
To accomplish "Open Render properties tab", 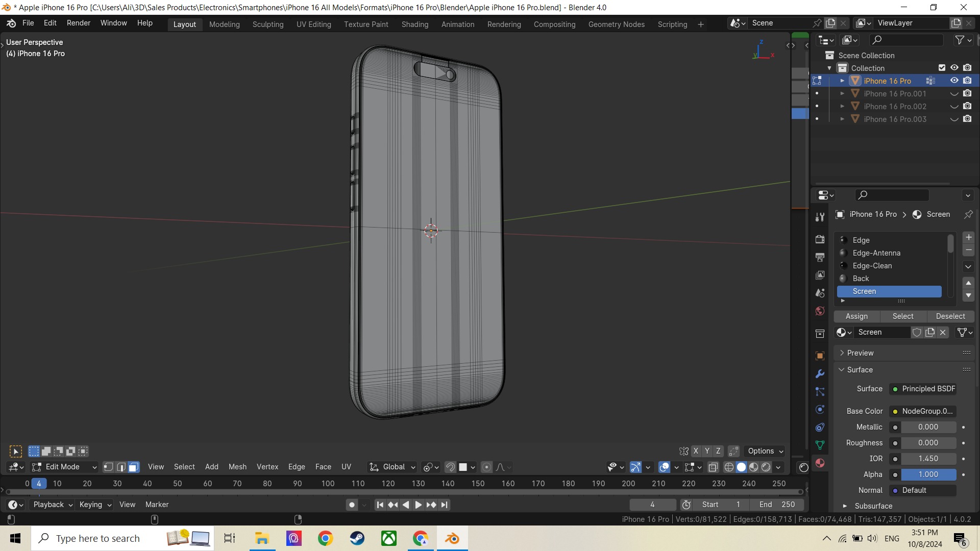I will [x=820, y=239].
